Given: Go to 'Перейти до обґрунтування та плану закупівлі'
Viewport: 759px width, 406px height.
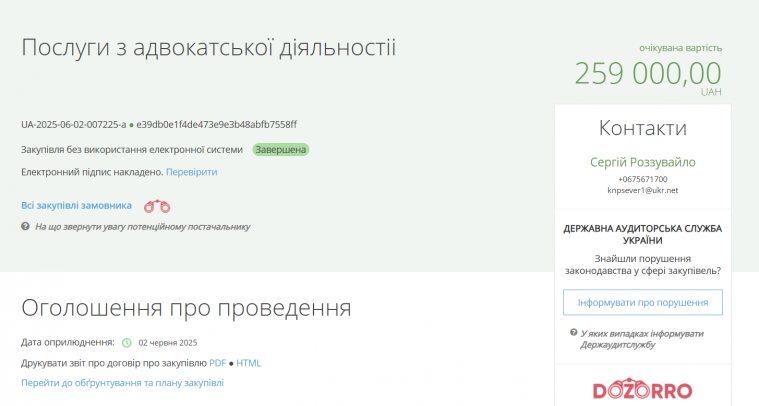Looking at the screenshot, I should 122,383.
